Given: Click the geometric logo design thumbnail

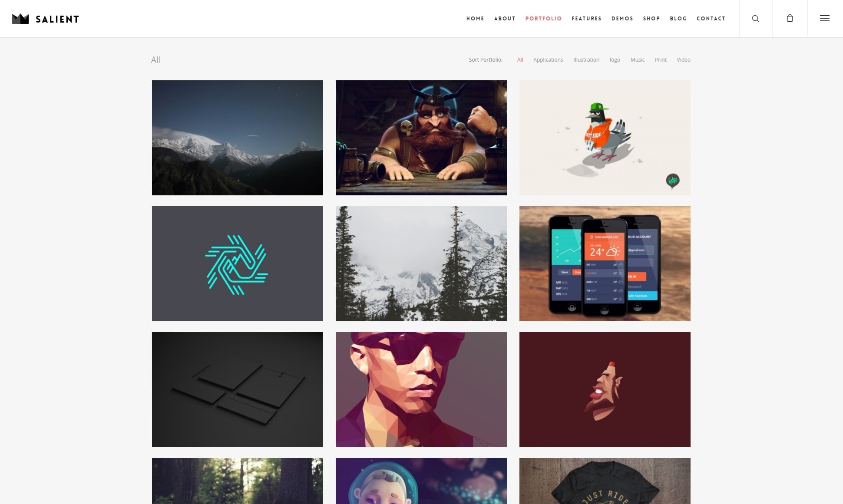Looking at the screenshot, I should coord(237,264).
